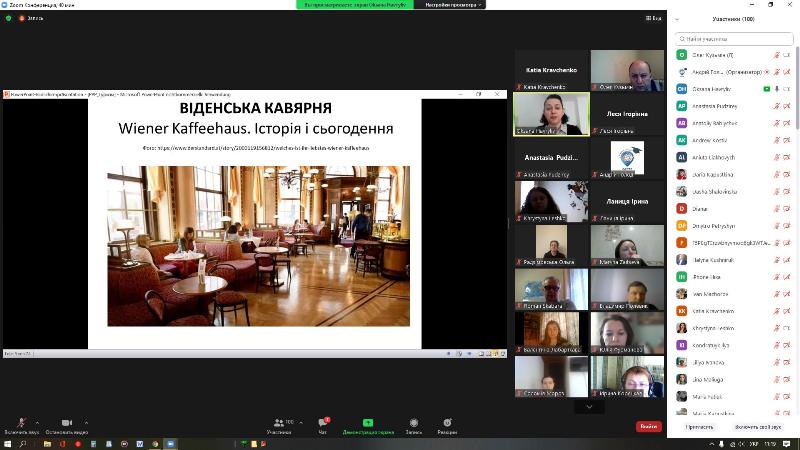Click the organizer row with recording dot
Viewport: 800px width, 450px height.
click(734, 72)
